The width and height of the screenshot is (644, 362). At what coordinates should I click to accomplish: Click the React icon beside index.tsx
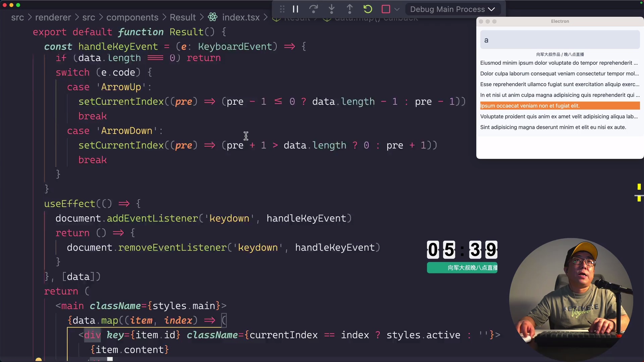(x=212, y=17)
